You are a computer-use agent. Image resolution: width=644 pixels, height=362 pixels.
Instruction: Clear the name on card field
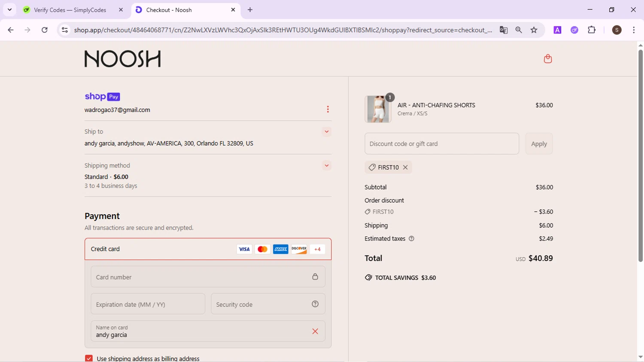pos(315,331)
